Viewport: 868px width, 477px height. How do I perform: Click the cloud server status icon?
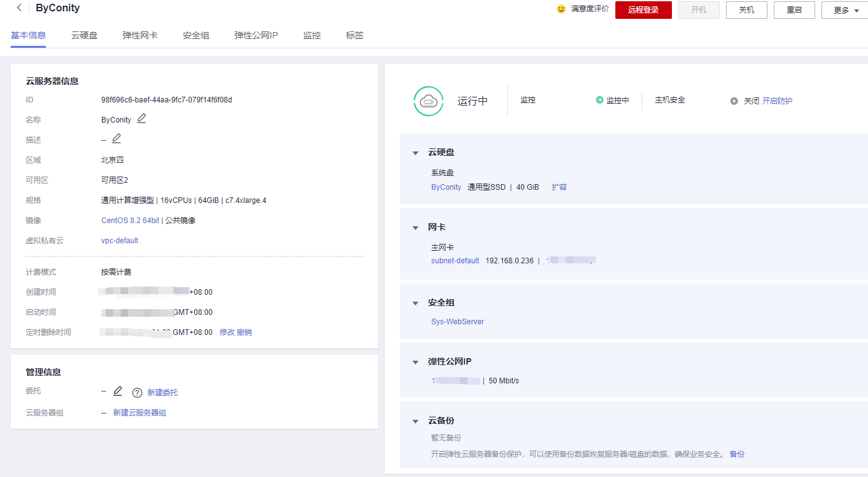click(428, 101)
